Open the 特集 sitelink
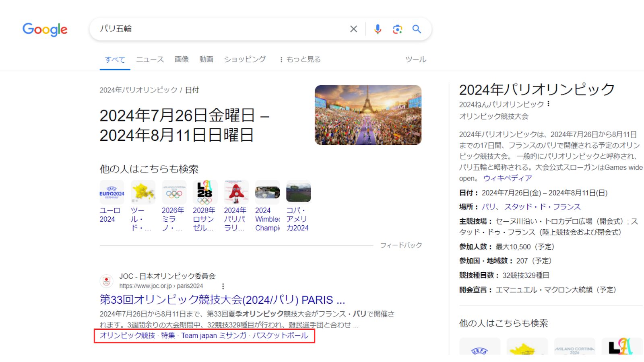 168,335
